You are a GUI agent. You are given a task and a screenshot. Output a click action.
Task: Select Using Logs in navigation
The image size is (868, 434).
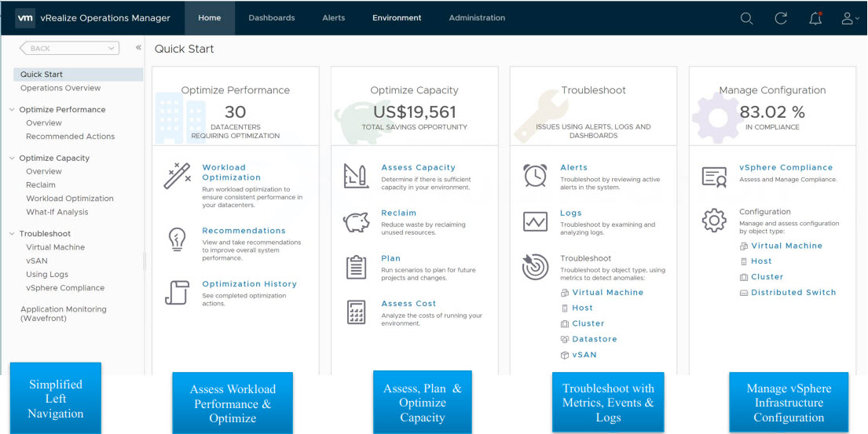click(x=47, y=274)
